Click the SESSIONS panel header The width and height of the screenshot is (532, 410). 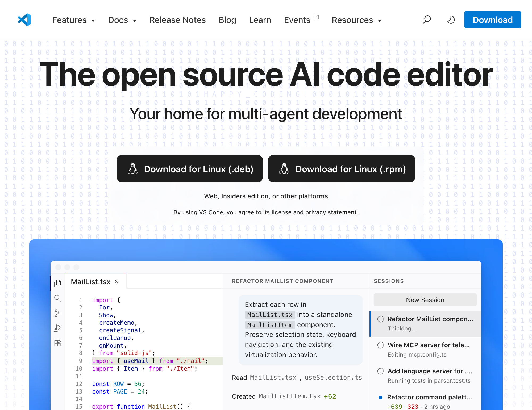click(389, 281)
